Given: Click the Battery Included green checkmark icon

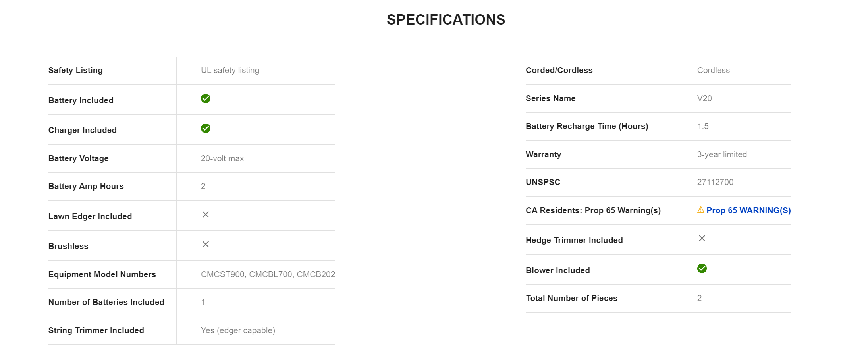Looking at the screenshot, I should [x=206, y=98].
